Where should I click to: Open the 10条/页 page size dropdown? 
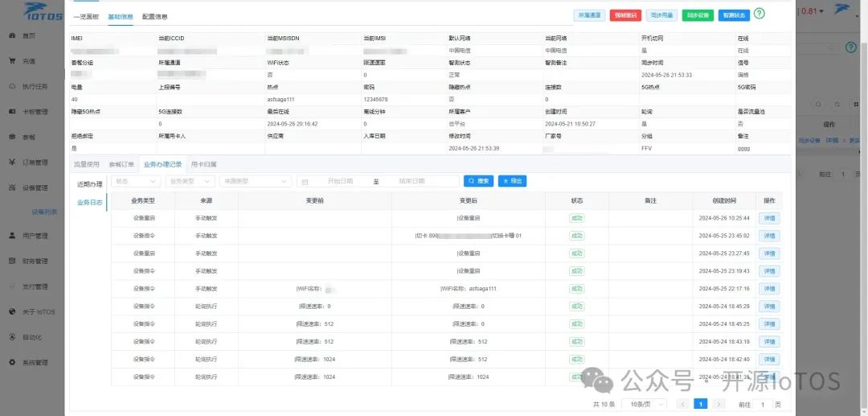pos(644,405)
